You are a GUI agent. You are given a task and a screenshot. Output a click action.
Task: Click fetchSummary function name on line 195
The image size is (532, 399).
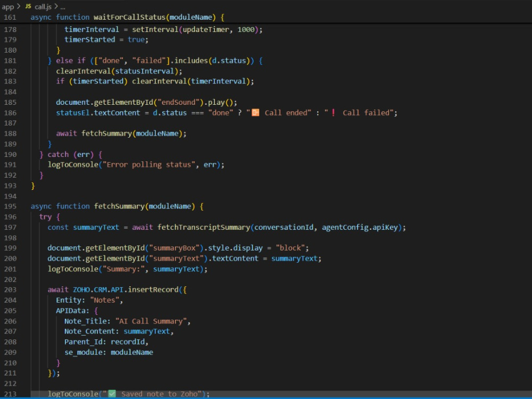click(x=119, y=206)
